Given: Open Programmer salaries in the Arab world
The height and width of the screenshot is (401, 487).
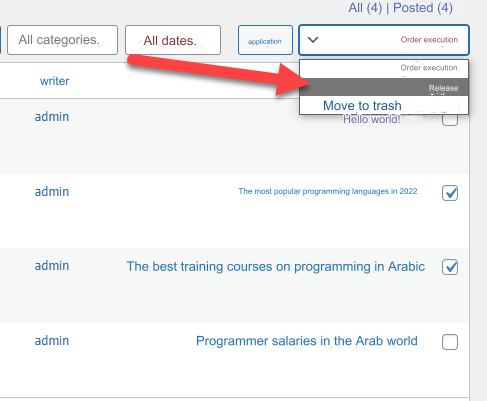Looking at the screenshot, I should [307, 341].
